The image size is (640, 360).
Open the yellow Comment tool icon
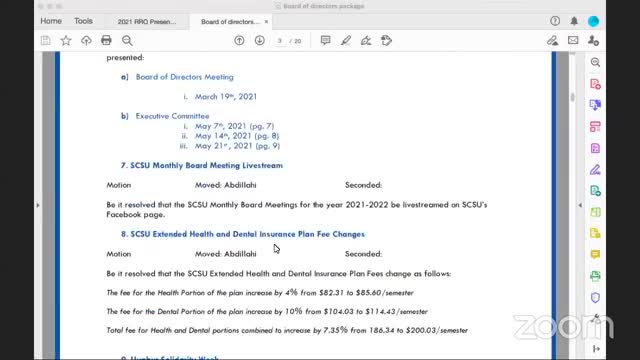point(596,255)
